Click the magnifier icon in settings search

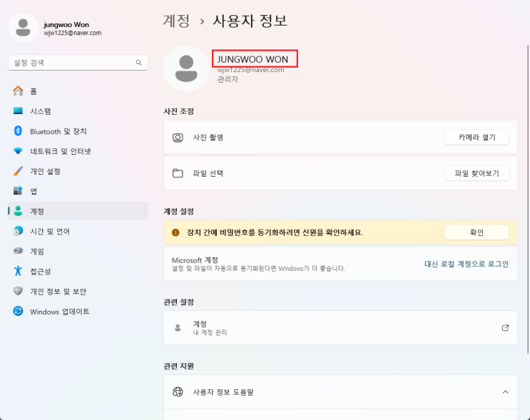138,63
